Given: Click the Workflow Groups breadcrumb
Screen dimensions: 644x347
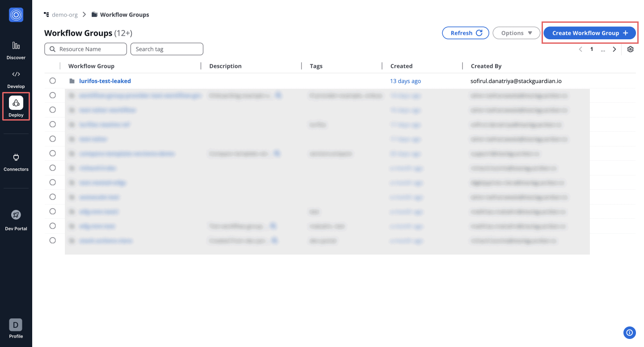Looking at the screenshot, I should coord(125,15).
